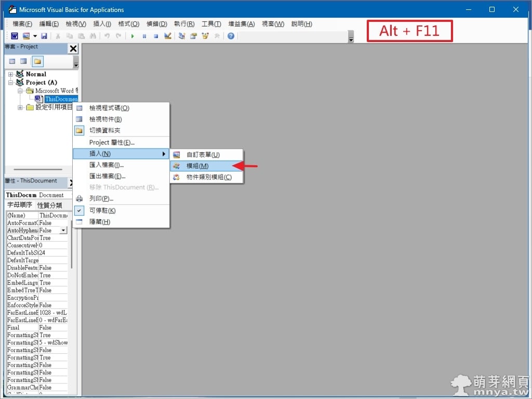Close the Project panel with X button
This screenshot has height=399, width=532.
73,49
